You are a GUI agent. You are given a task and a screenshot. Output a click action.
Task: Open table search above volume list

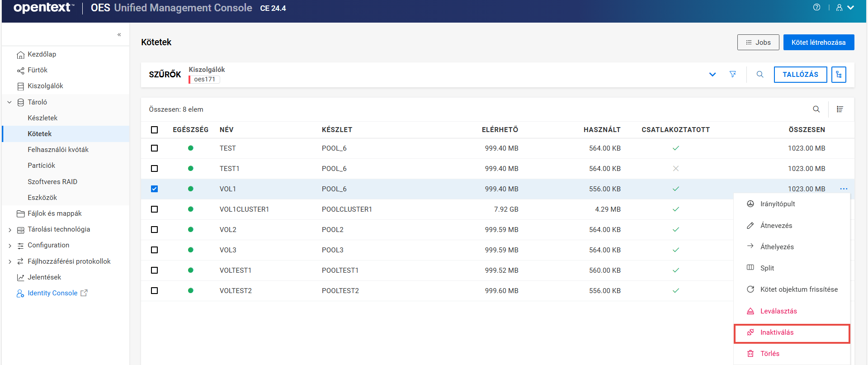pyautogui.click(x=816, y=109)
